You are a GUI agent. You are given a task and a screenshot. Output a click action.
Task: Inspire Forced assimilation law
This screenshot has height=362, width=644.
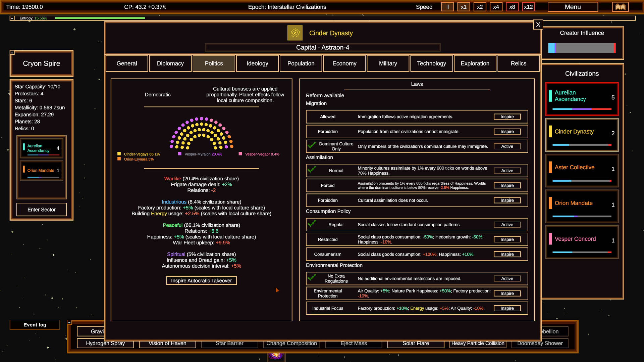(x=507, y=185)
